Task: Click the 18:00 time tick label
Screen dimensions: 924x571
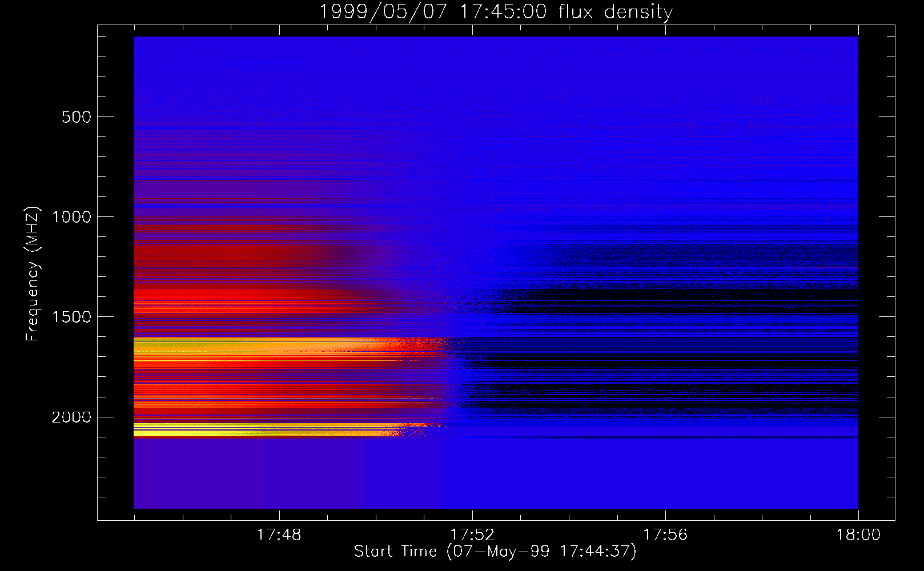Action: tap(858, 535)
